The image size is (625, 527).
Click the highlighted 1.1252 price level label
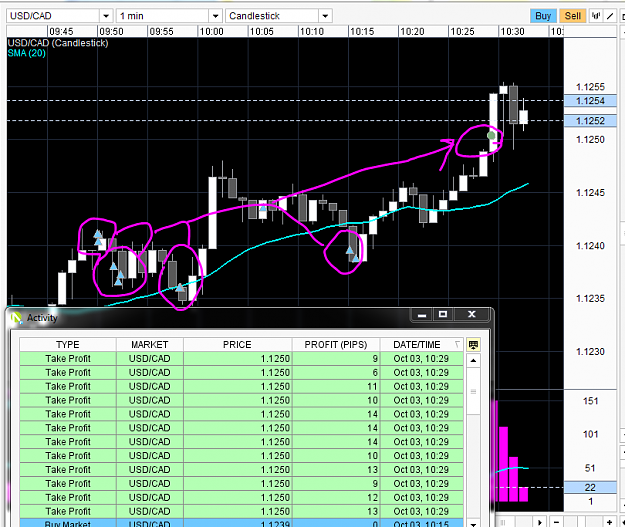click(590, 121)
